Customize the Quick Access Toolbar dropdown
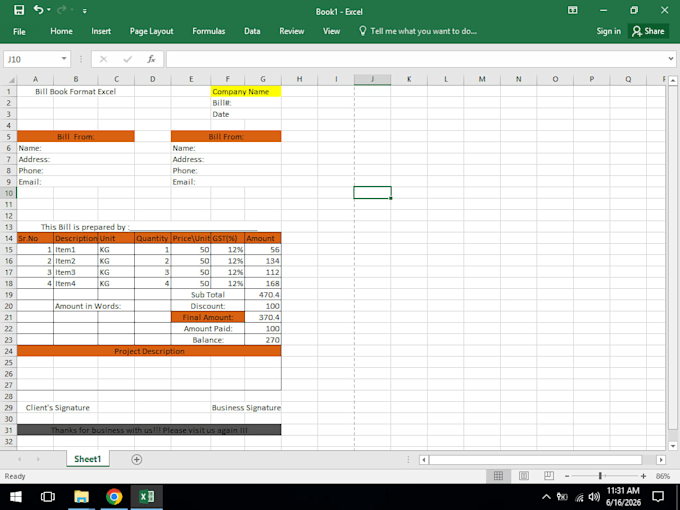The image size is (680, 510). tap(85, 11)
